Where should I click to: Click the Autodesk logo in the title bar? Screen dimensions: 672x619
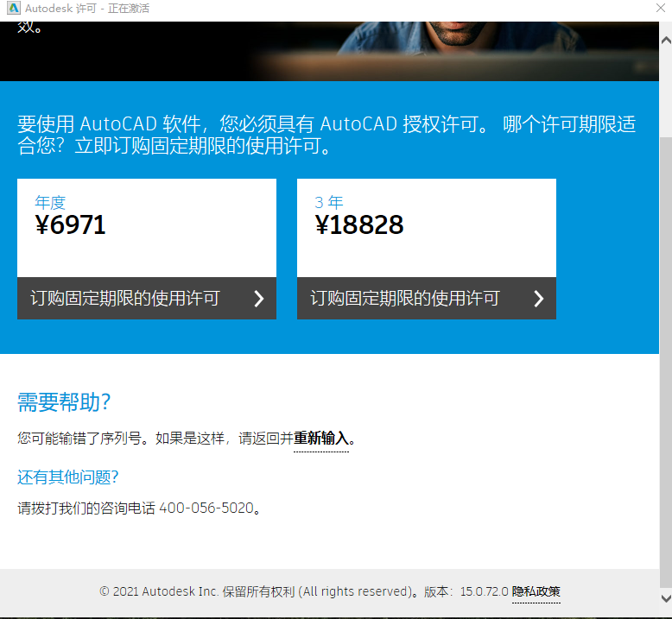point(11,9)
